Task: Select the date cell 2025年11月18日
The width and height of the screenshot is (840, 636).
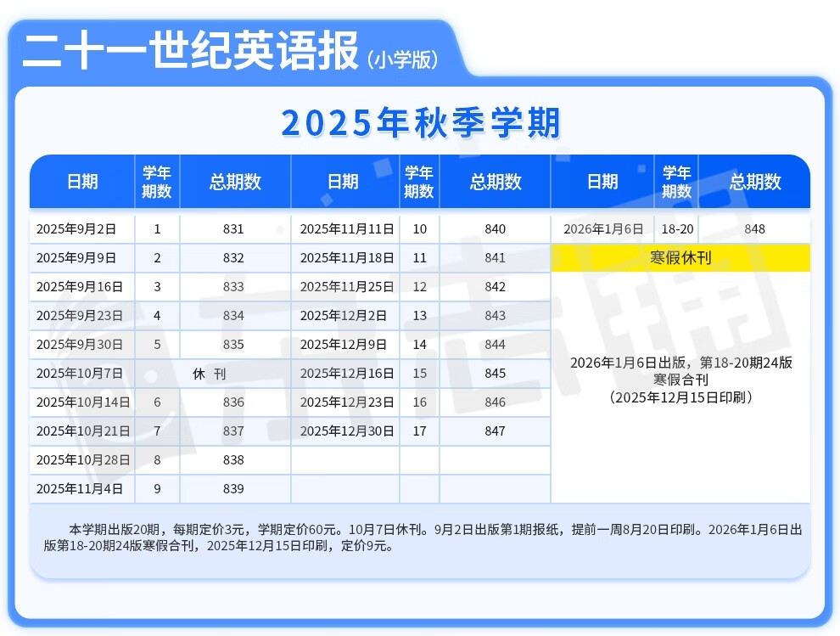Action: (x=347, y=258)
